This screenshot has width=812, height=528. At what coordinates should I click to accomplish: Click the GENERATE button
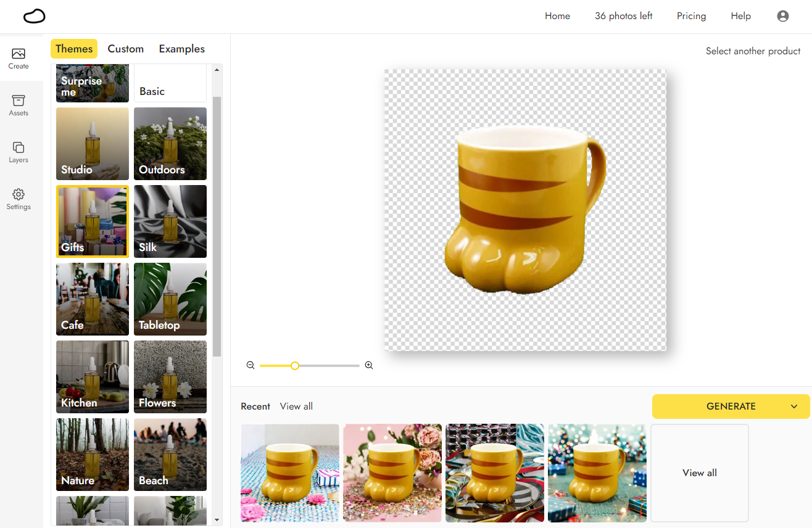click(x=731, y=406)
